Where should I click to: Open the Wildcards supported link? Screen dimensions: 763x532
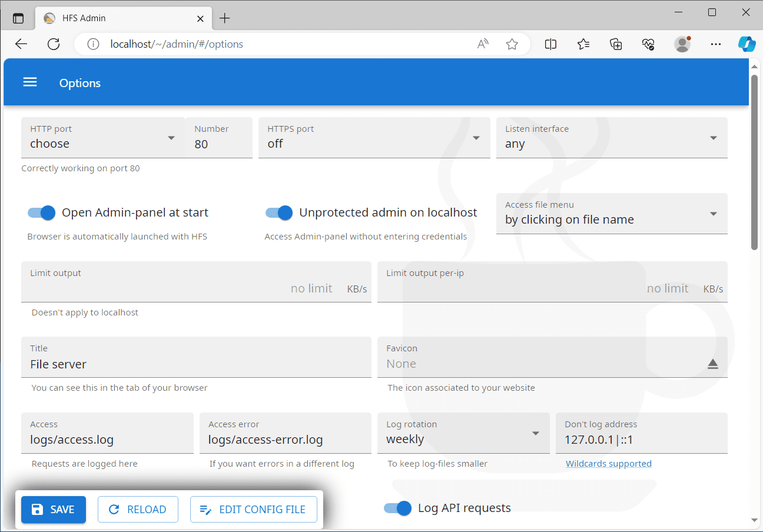click(x=608, y=464)
